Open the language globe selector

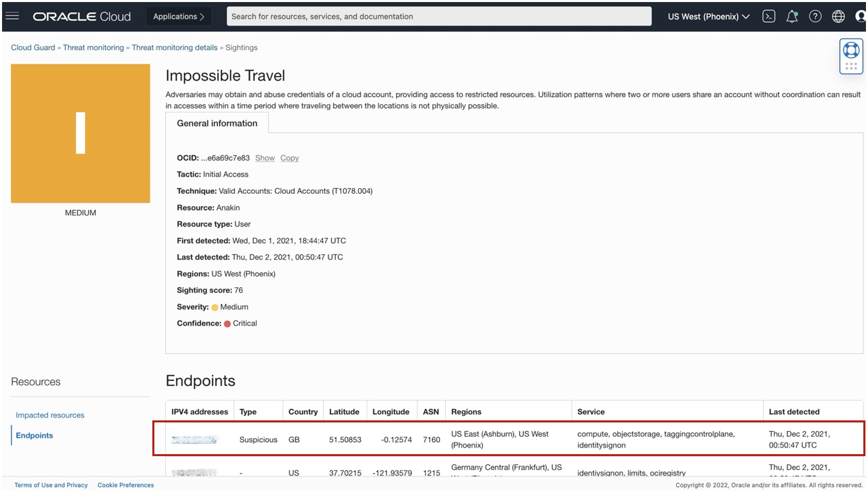(x=838, y=16)
